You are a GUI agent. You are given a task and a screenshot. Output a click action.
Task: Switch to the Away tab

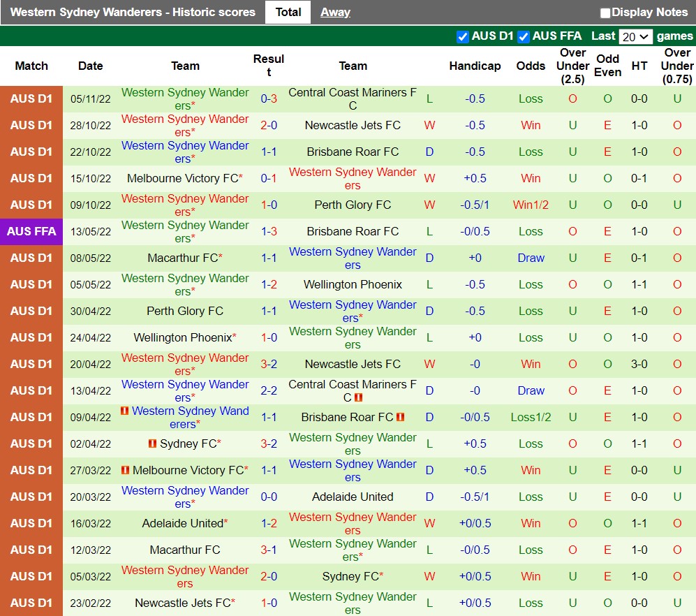coord(335,12)
